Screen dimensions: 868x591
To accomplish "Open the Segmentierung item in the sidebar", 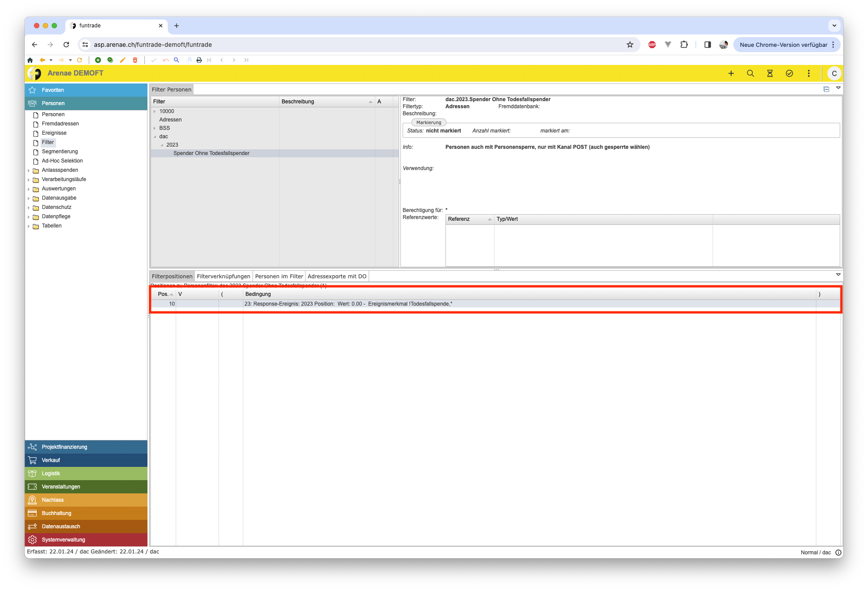I will (60, 152).
